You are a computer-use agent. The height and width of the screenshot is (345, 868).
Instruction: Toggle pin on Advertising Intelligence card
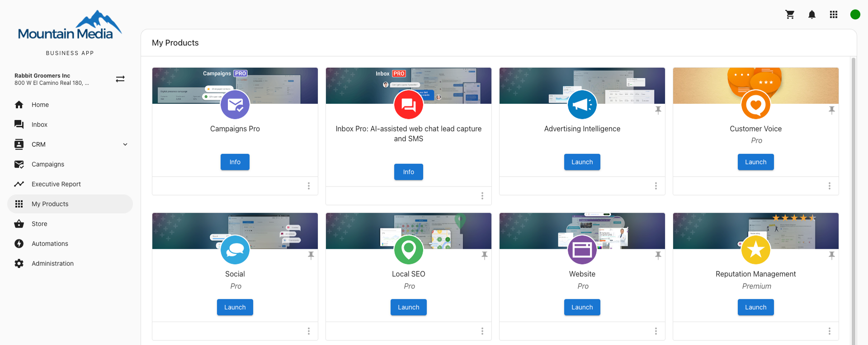[658, 110]
